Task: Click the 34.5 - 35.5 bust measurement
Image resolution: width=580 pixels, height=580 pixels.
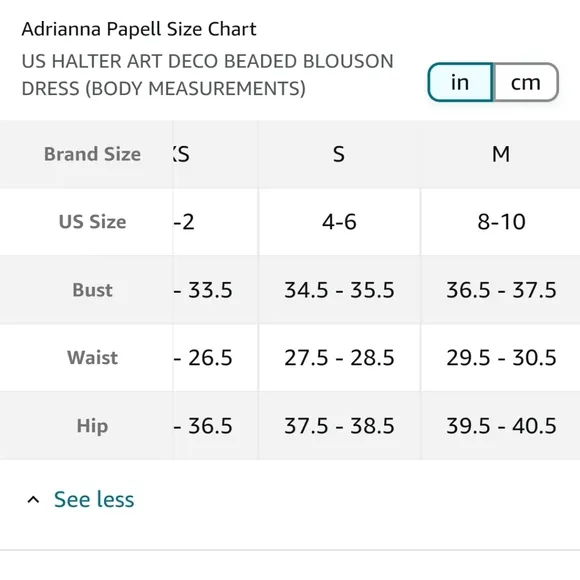Action: 339,290
